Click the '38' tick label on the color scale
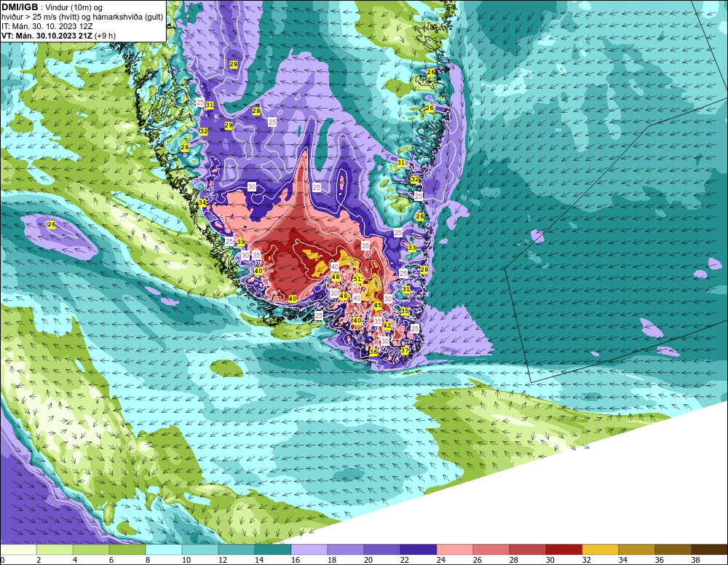 695,561
